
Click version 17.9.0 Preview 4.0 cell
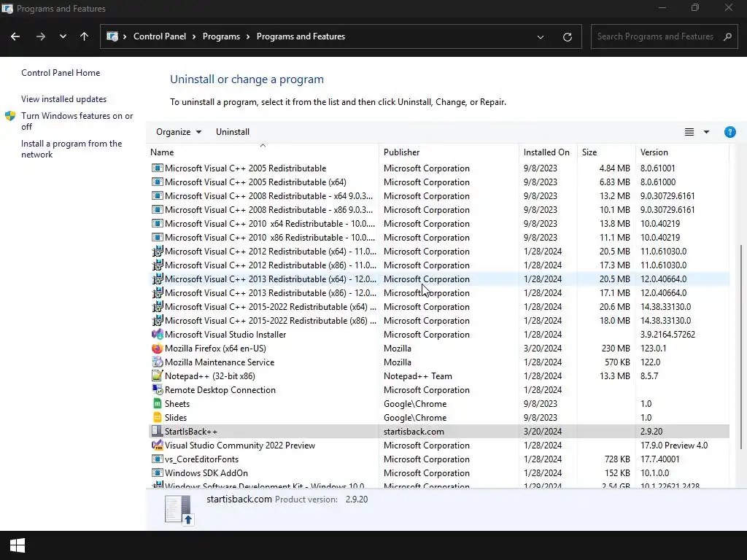tap(673, 446)
